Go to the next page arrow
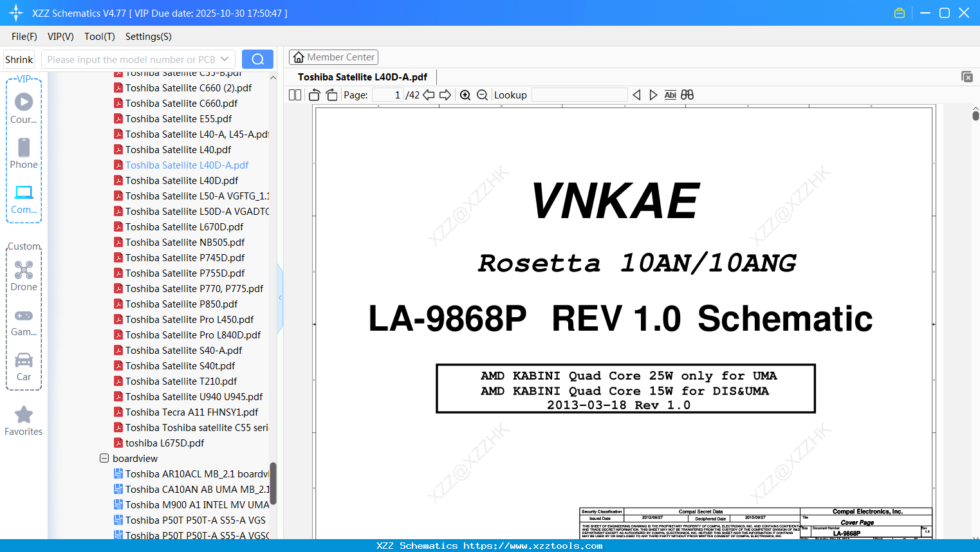980x552 pixels. pos(445,95)
